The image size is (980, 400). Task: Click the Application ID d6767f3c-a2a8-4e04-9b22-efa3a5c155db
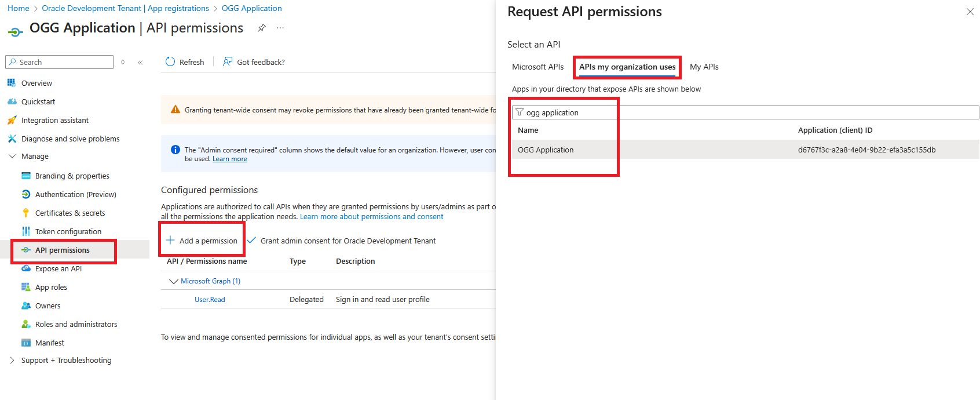866,150
